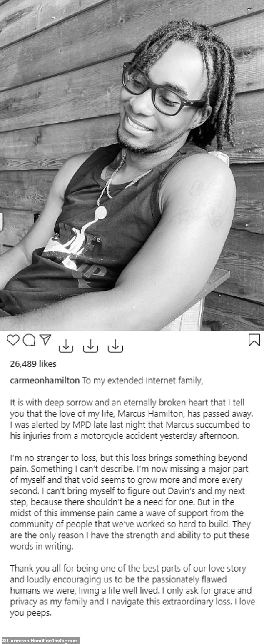Click the Carmeon Hamilton/Instagram credit label

[x=40, y=640]
